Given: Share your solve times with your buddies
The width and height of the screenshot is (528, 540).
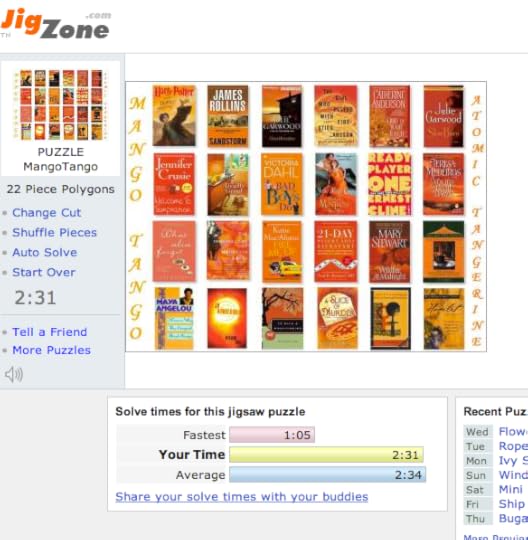Looking at the screenshot, I should coord(242,497).
